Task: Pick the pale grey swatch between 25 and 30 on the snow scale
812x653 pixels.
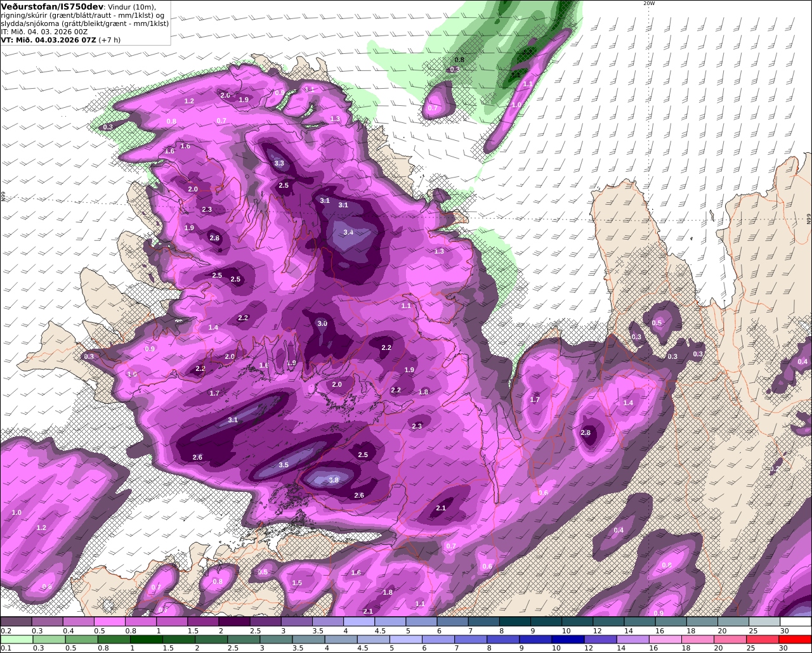Action: pos(765,622)
